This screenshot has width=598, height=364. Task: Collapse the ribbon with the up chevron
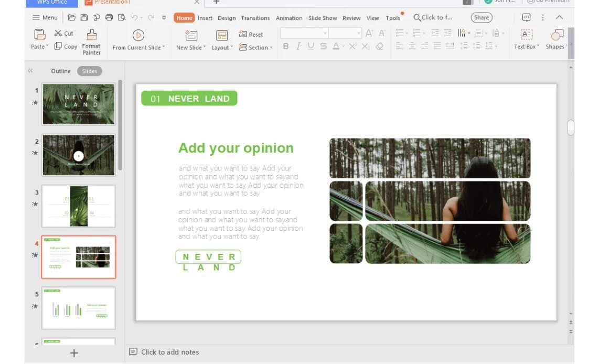(x=559, y=17)
